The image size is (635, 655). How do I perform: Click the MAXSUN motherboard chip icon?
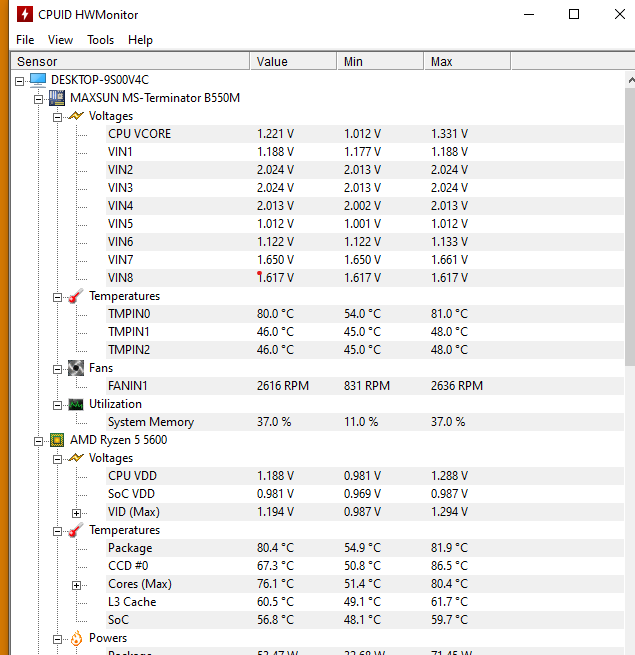[57, 98]
